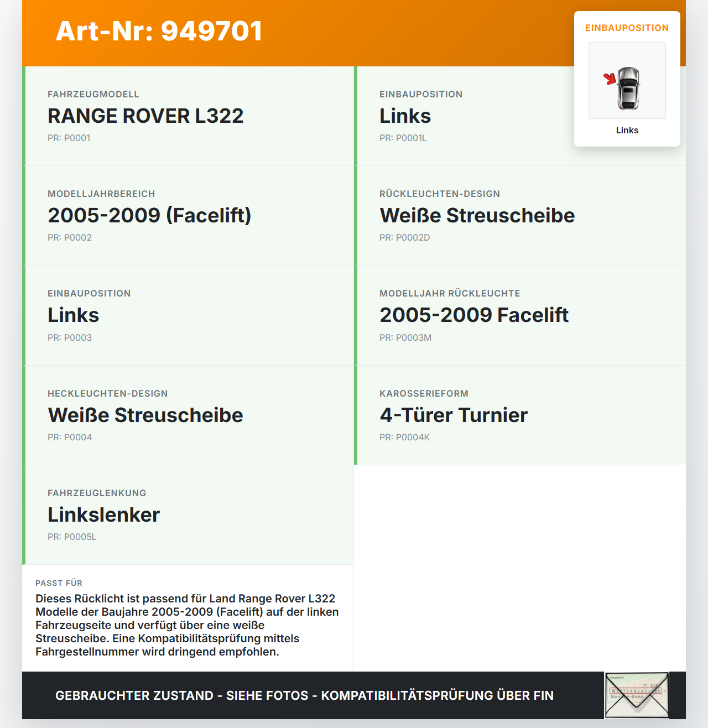This screenshot has height=728, width=708.
Task: Switch to the Heckleuchten-Design section
Action: pos(145,415)
